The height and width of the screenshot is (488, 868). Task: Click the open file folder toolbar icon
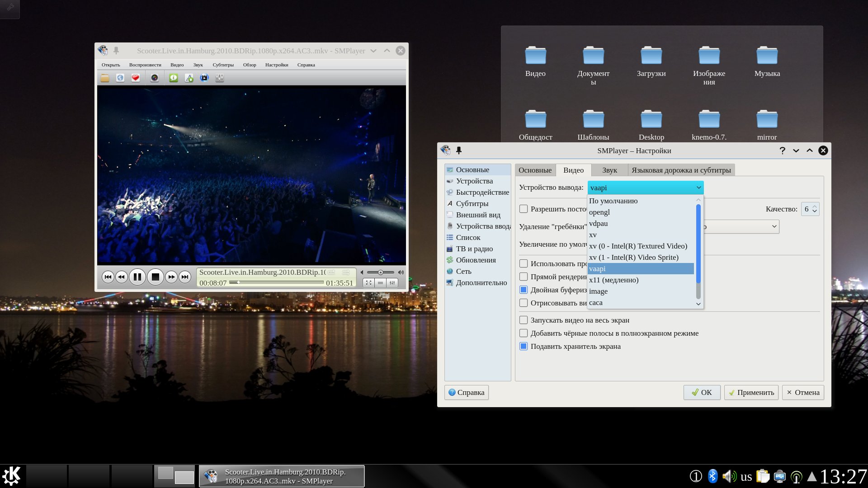tap(105, 78)
